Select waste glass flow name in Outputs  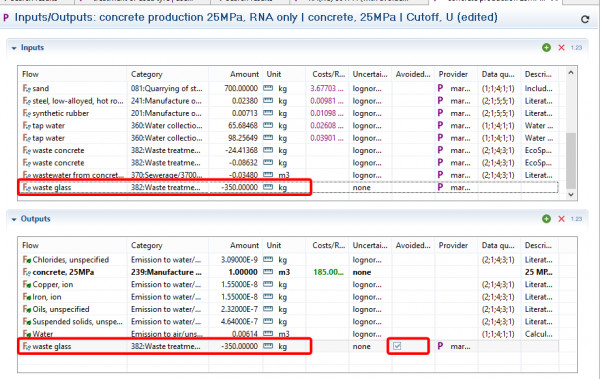pyautogui.click(x=52, y=346)
